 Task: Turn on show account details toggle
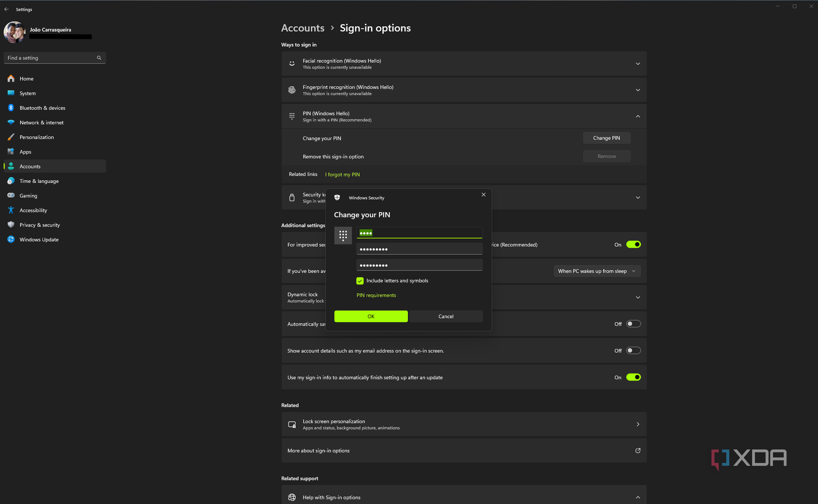[x=633, y=350]
